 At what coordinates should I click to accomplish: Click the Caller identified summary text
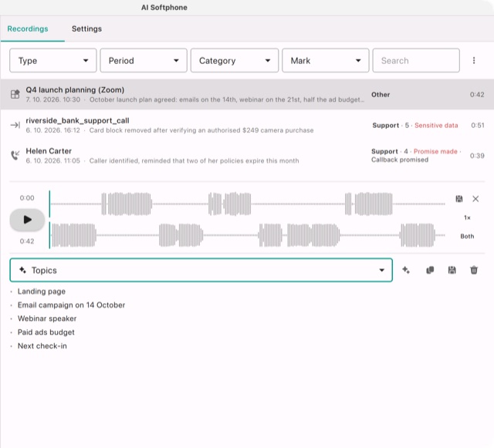point(194,160)
